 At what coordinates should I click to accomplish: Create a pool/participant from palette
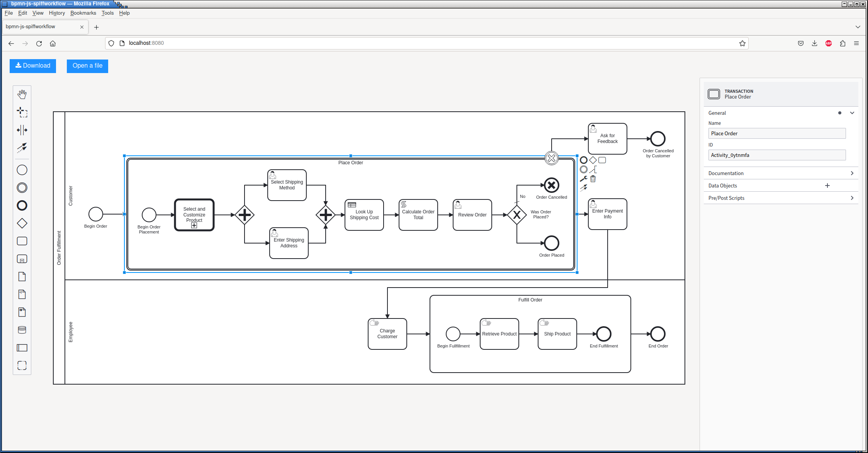22,348
